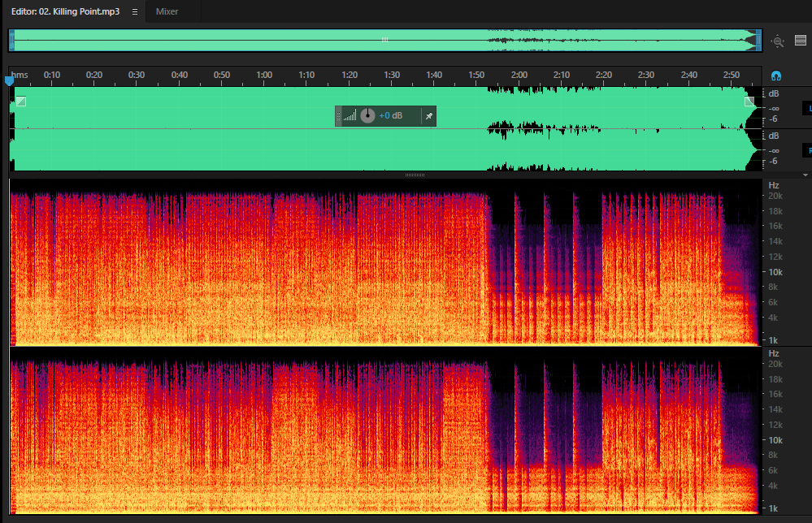This screenshot has width=812, height=523.
Task: Click the navigator's right zoom handle
Action: [x=758, y=41]
